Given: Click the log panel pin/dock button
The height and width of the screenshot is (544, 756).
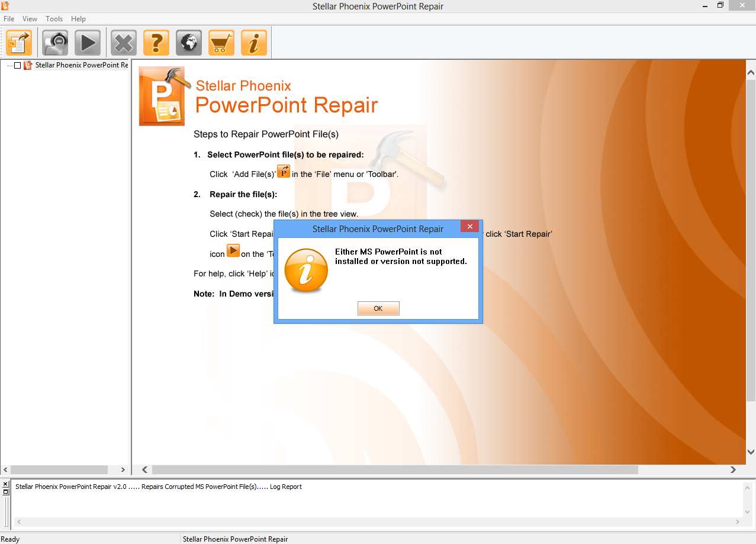Looking at the screenshot, I should (6, 491).
